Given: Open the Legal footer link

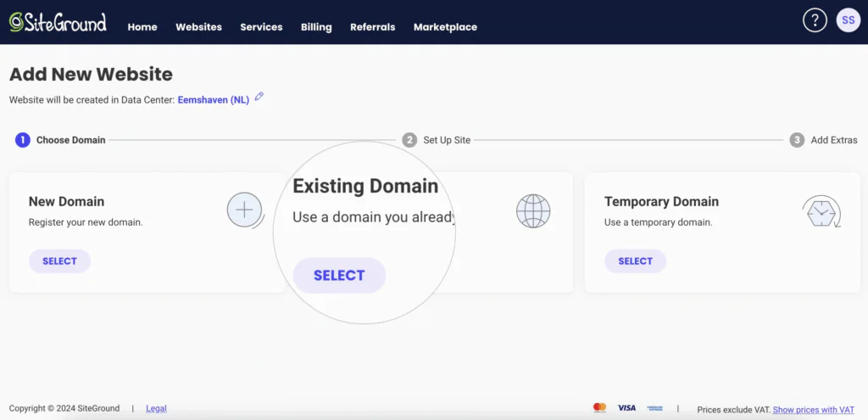Looking at the screenshot, I should [156, 409].
